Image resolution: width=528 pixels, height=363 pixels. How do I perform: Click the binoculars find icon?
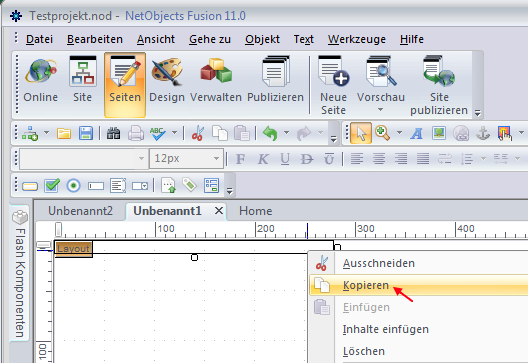[113, 133]
